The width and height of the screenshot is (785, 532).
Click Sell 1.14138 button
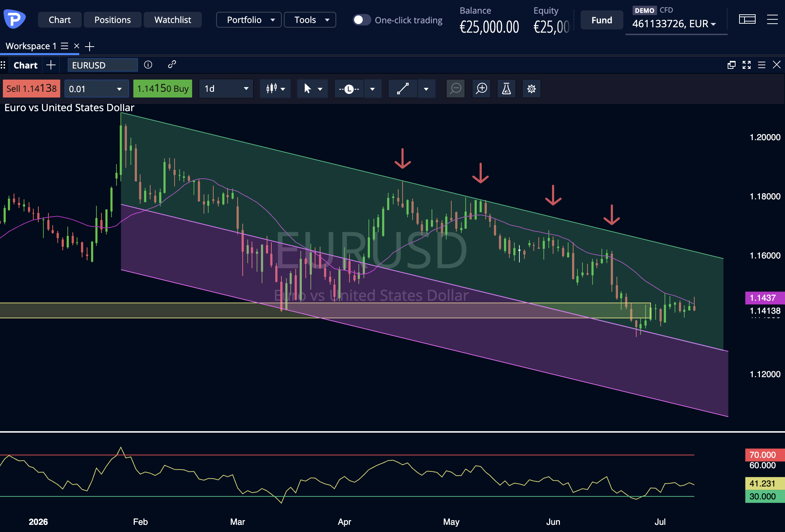click(x=31, y=89)
